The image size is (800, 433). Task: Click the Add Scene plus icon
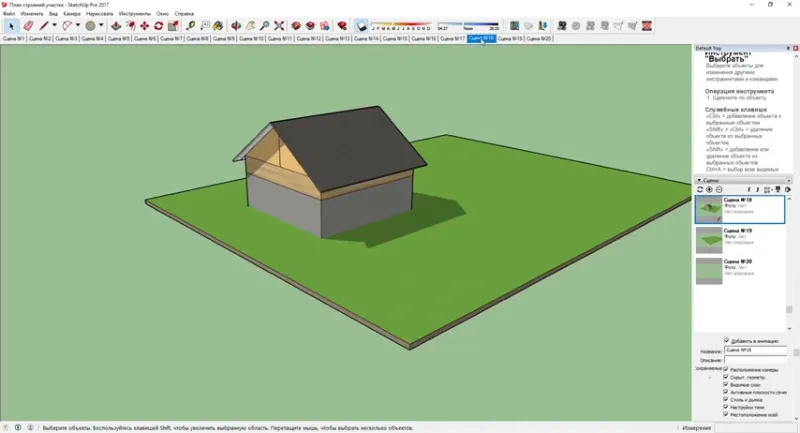coord(709,190)
